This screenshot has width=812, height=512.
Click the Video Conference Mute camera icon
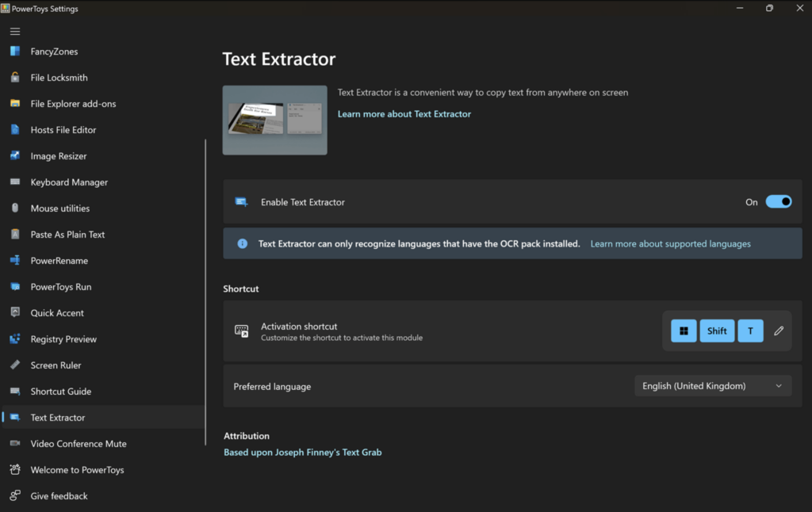click(x=15, y=443)
